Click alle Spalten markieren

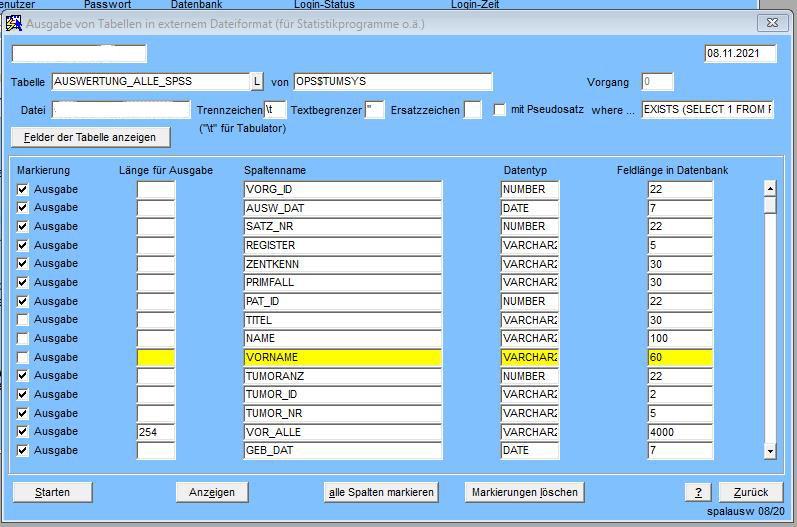click(x=382, y=492)
